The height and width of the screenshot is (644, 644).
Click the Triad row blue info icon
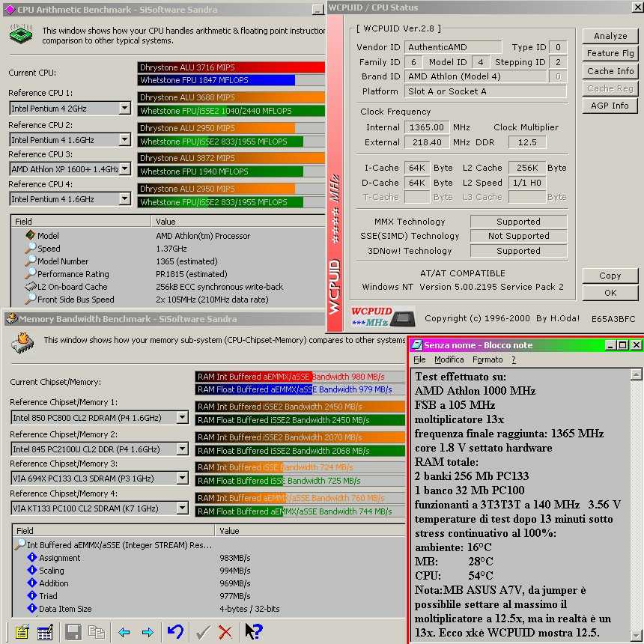pos(32,595)
